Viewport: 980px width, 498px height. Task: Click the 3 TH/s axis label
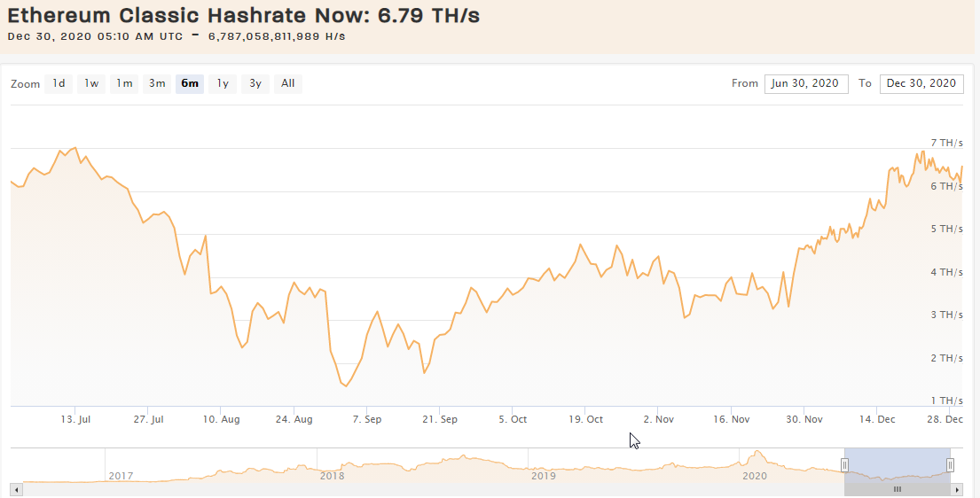[947, 315]
